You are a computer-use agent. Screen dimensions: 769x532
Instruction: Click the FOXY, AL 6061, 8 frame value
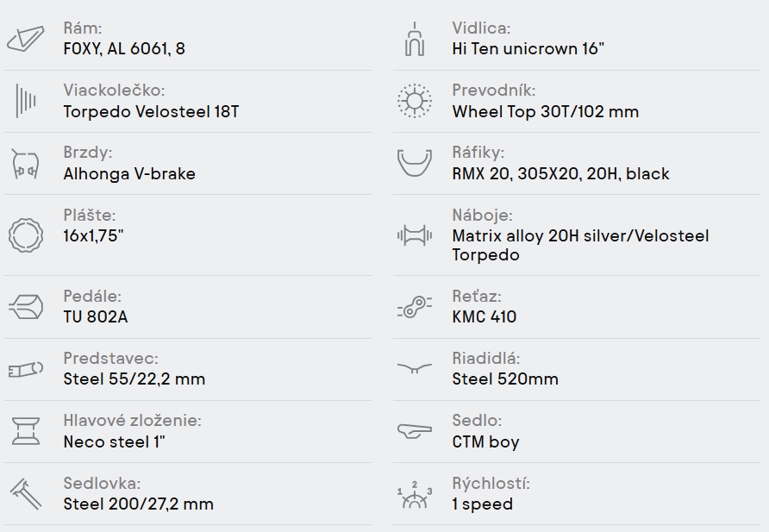(124, 48)
